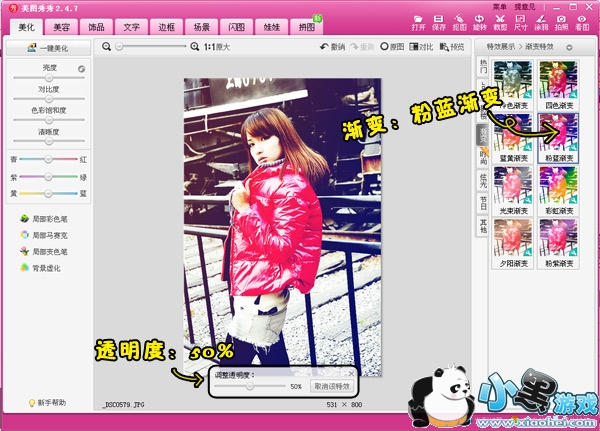The width and height of the screenshot is (600, 431).
Task: Click the zoom level slider handle
Action: point(119,47)
